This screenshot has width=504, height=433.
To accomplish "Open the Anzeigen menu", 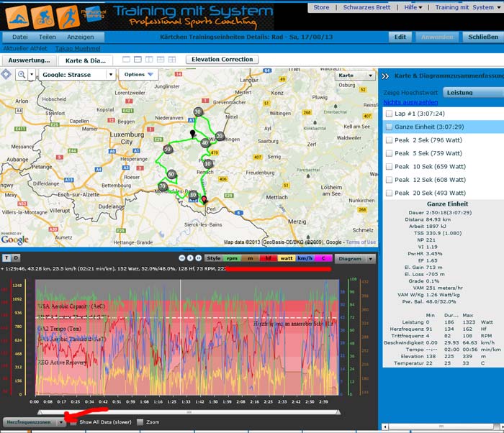I will [81, 37].
